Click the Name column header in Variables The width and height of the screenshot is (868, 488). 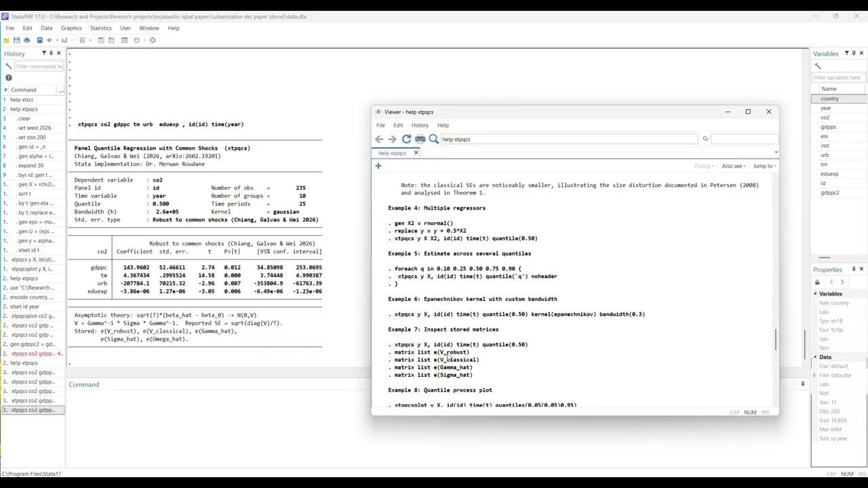coord(841,89)
